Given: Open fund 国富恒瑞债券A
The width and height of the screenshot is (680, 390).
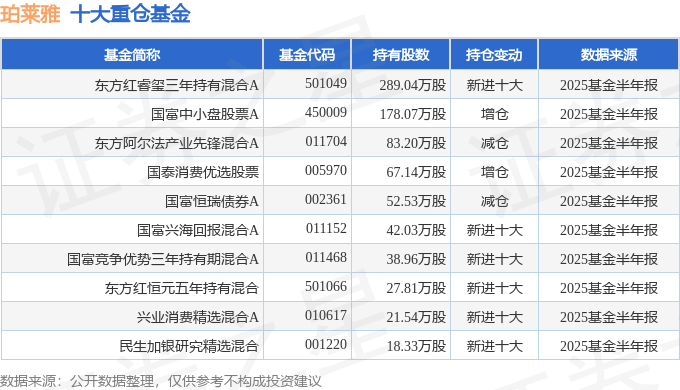Looking at the screenshot, I should click(212, 202).
